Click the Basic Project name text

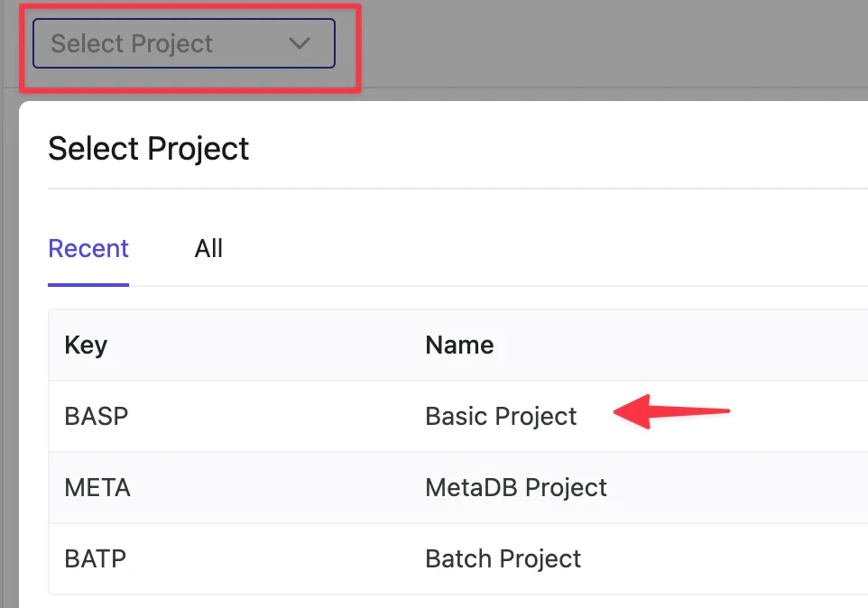(501, 416)
